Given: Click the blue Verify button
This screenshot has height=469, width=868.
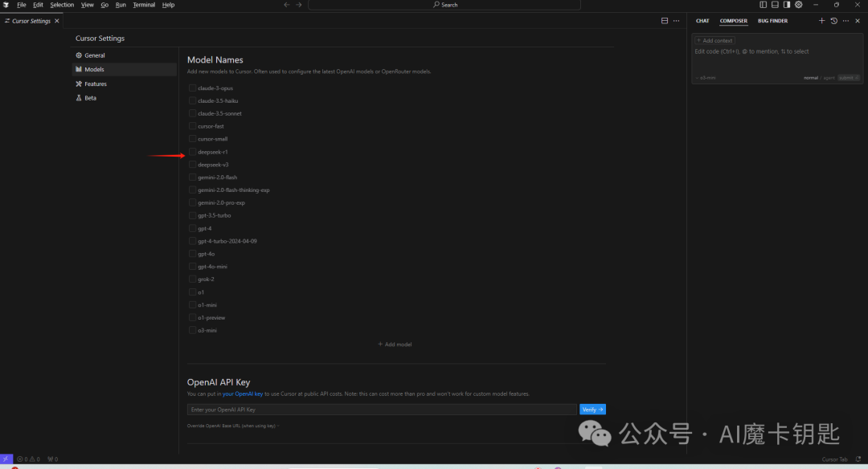Looking at the screenshot, I should pyautogui.click(x=592, y=410).
